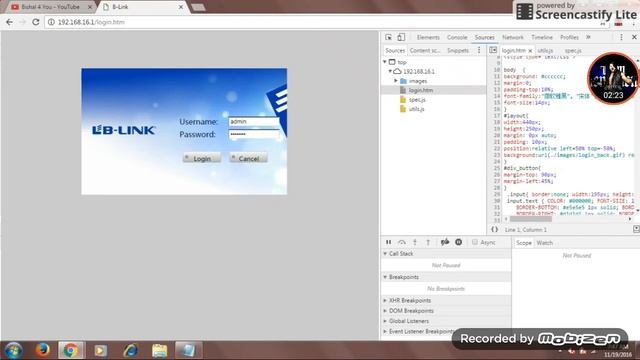Open the Snippets navigator tab

[x=458, y=51]
